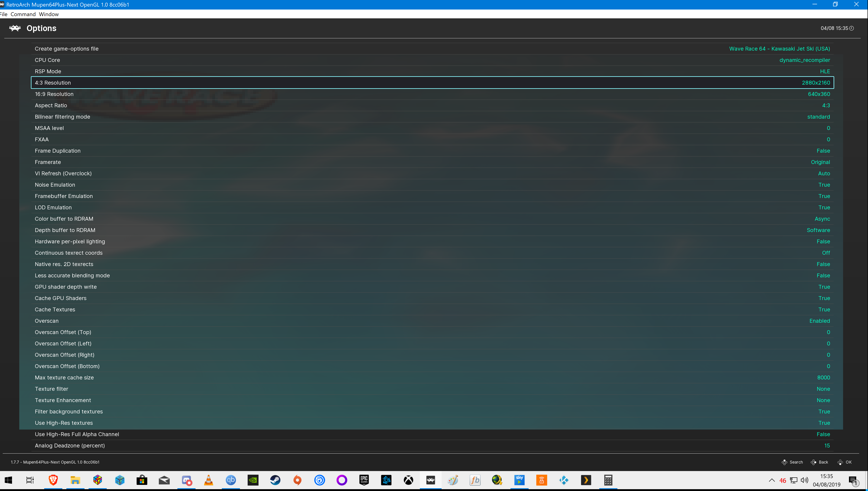Toggle LOD Emulation
This screenshot has width=868, height=491.
point(432,208)
